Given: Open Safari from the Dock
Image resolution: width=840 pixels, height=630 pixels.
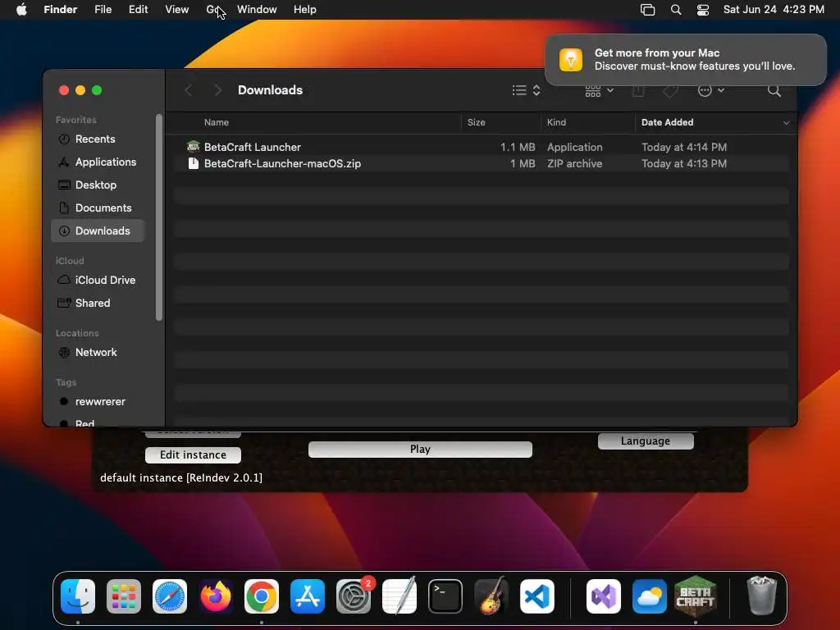Looking at the screenshot, I should 170,596.
